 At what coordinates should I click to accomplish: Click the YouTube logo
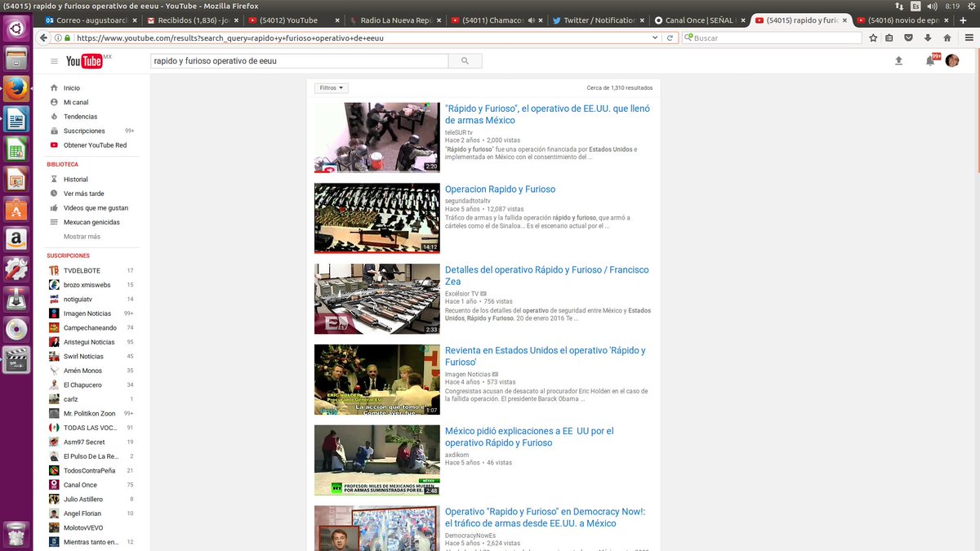[84, 61]
